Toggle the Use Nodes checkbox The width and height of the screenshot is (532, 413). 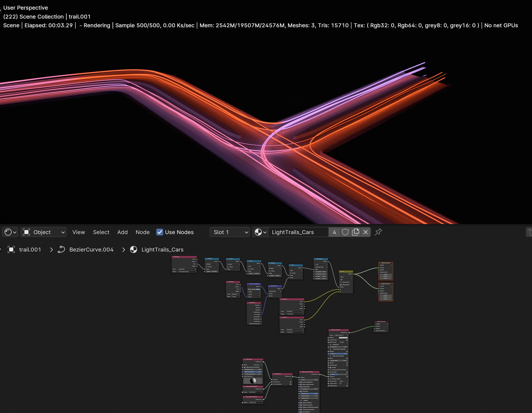159,232
